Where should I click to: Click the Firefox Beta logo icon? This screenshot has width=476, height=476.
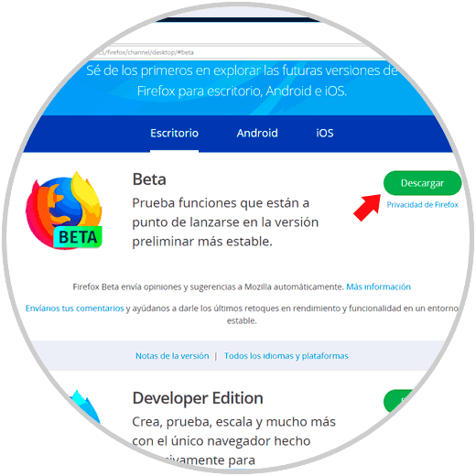click(64, 211)
